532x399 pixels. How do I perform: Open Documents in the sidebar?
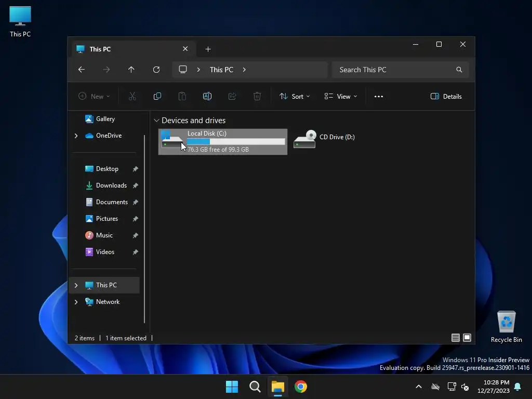[112, 202]
